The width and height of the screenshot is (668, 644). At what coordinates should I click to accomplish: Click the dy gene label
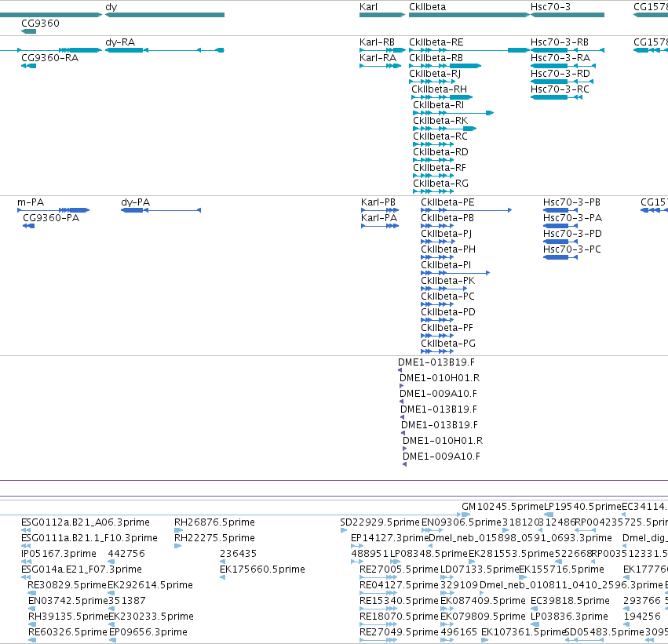coord(111,7)
